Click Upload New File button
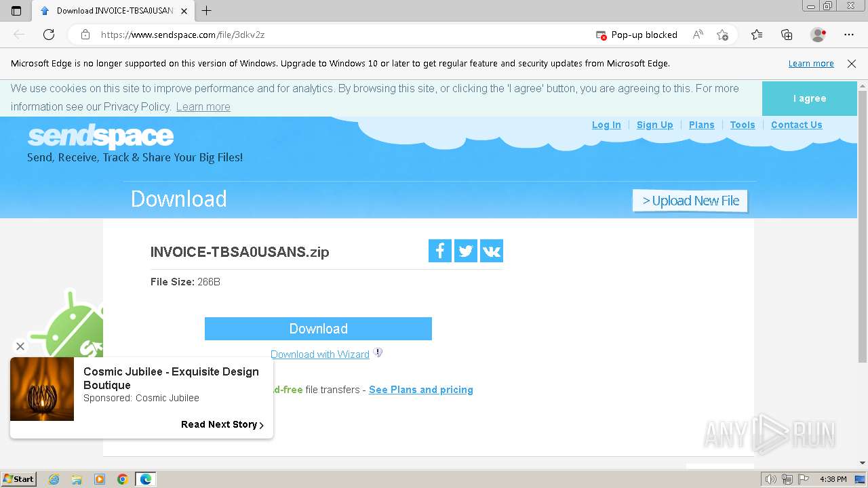The width and height of the screenshot is (868, 488). point(690,201)
